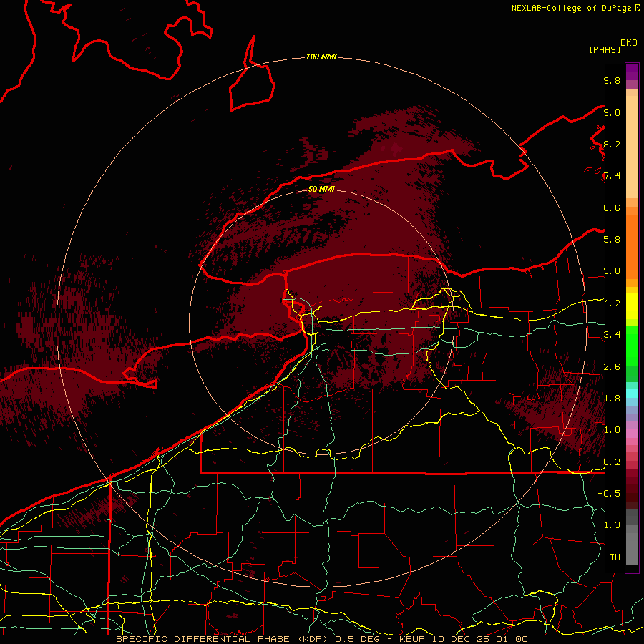Click the large peach segment of the color bar
This screenshot has width=644, height=644.
click(632, 147)
